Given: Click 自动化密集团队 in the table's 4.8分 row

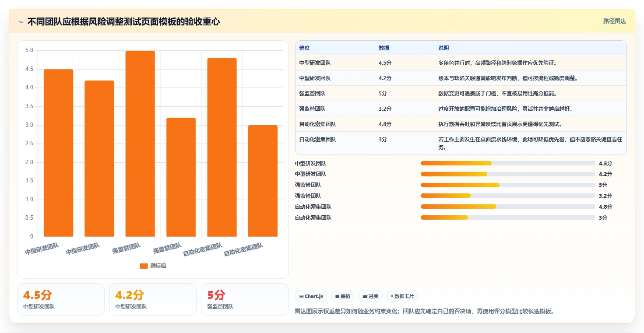Looking at the screenshot, I should click(x=318, y=124).
